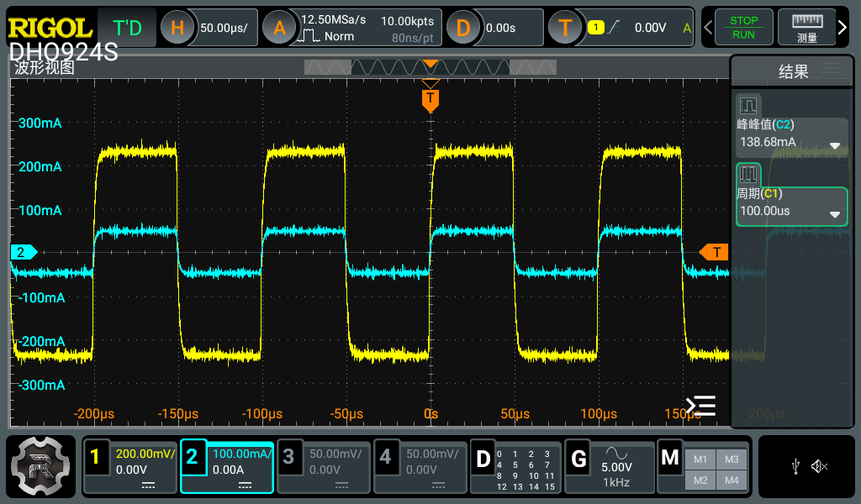The height and width of the screenshot is (504, 861).
Task: Open the RIGOL gear main menu icon
Action: click(x=40, y=467)
